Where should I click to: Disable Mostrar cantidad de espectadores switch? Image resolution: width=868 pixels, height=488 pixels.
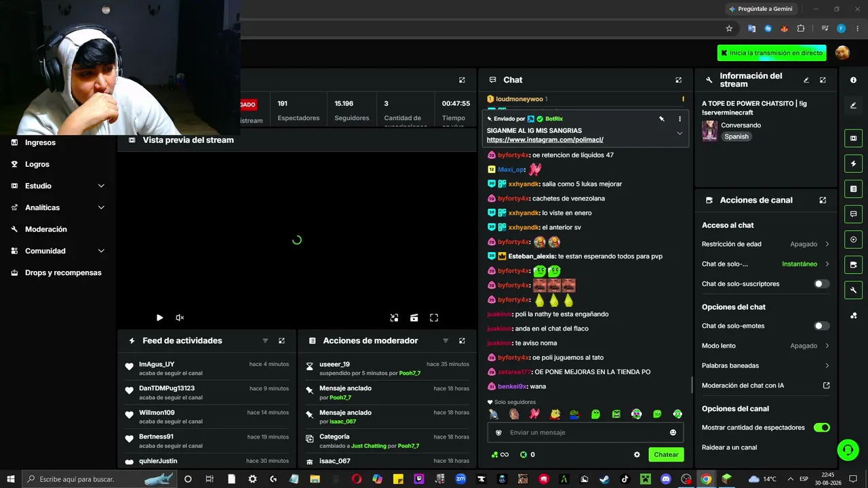coord(821,428)
